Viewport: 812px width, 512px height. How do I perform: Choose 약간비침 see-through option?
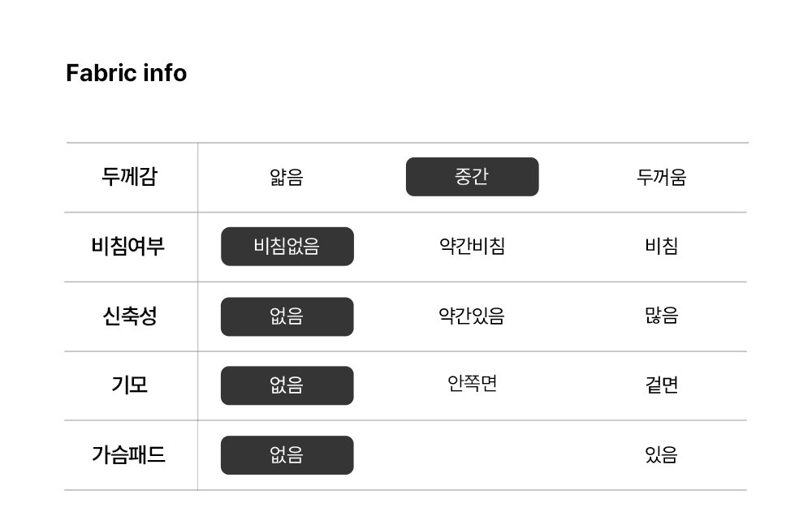[x=472, y=247]
